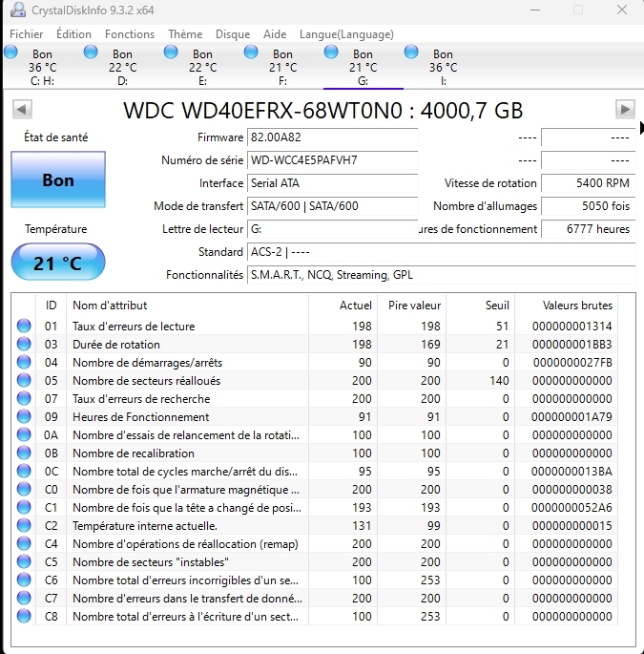Viewport: 644px width, 654px height.
Task: Click the Nom d'attribut column header
Action: (187, 306)
